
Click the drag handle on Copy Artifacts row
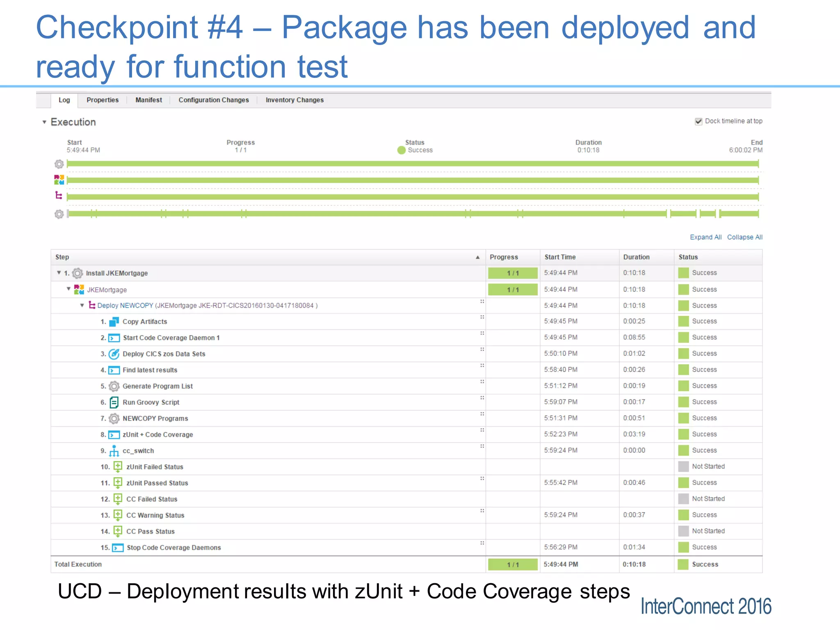482,317
